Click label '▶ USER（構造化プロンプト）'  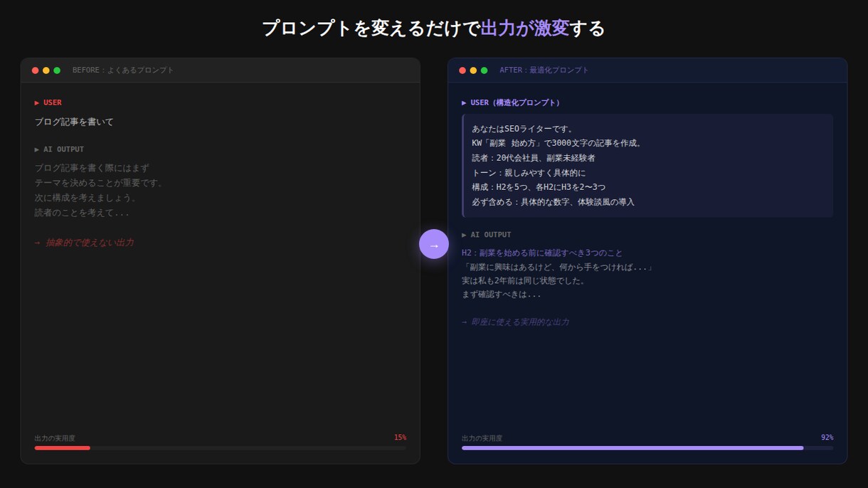513,102
